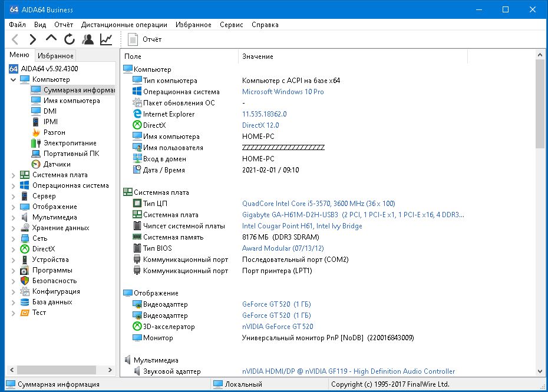
Task: Open the DirectX 12.0 link
Action: (x=260, y=125)
